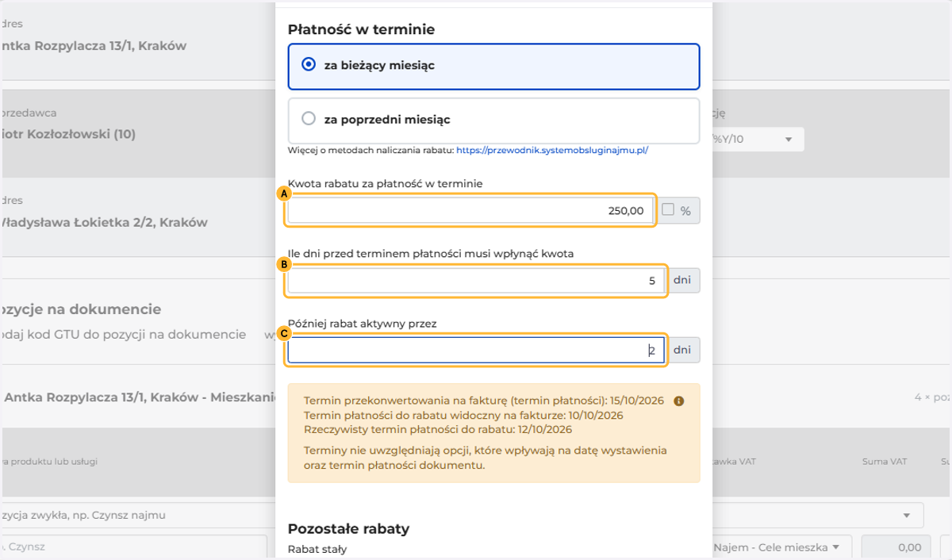Click the 'Pozostałe rabaty' heading
This screenshot has height=560, width=952.
348,528
